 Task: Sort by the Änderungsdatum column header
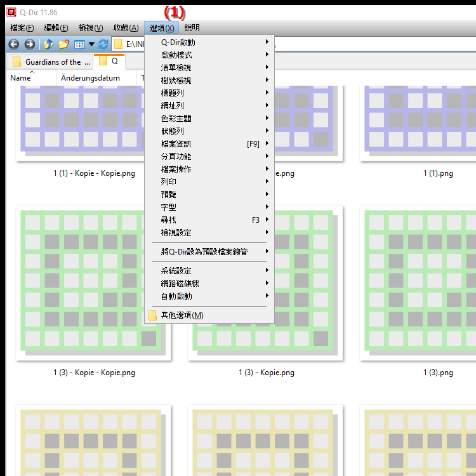pos(96,78)
